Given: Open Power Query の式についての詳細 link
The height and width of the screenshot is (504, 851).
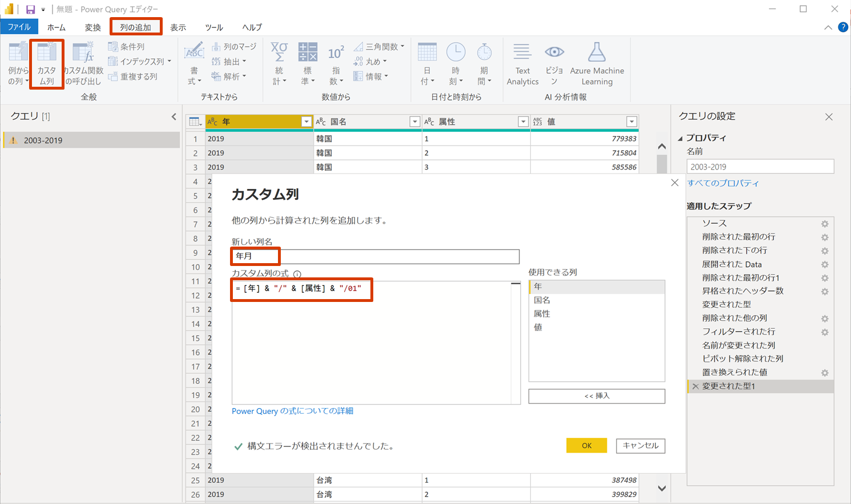Looking at the screenshot, I should (x=292, y=411).
